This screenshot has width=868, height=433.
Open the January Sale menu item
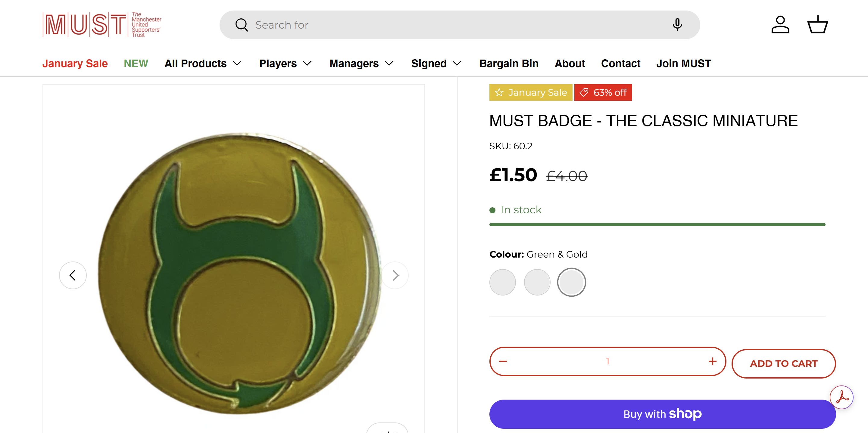click(75, 63)
